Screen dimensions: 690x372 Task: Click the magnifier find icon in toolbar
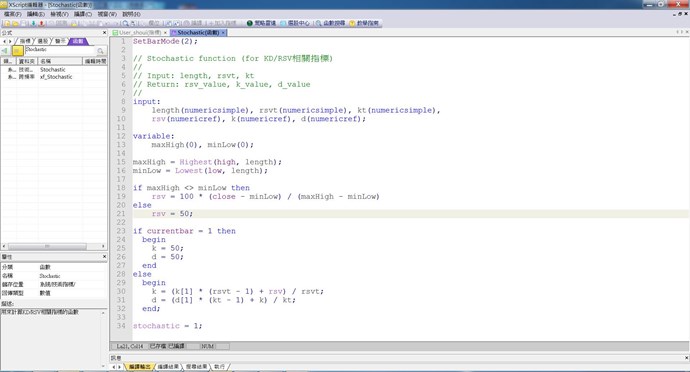tap(125, 23)
